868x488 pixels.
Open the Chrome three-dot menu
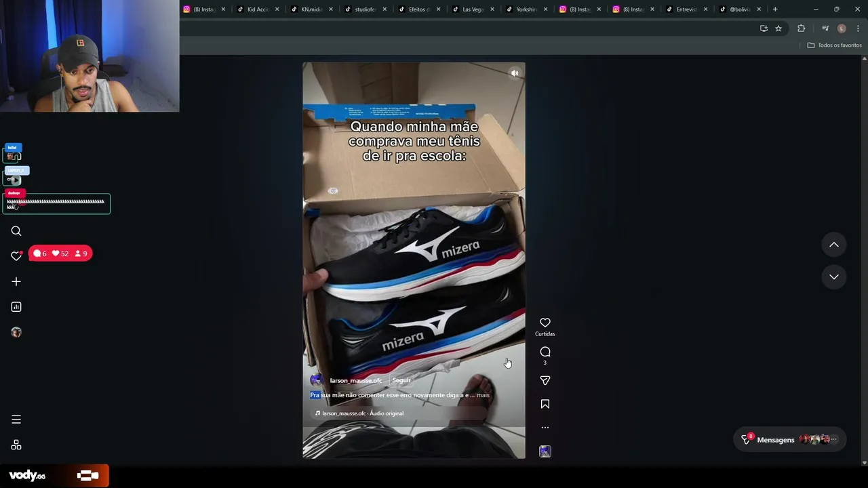(858, 28)
